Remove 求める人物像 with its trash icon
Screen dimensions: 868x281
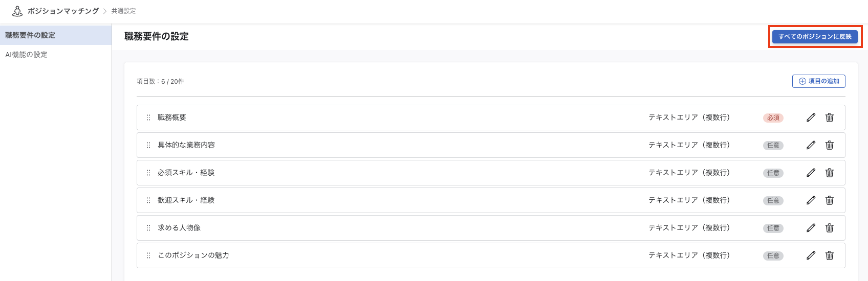click(x=830, y=228)
